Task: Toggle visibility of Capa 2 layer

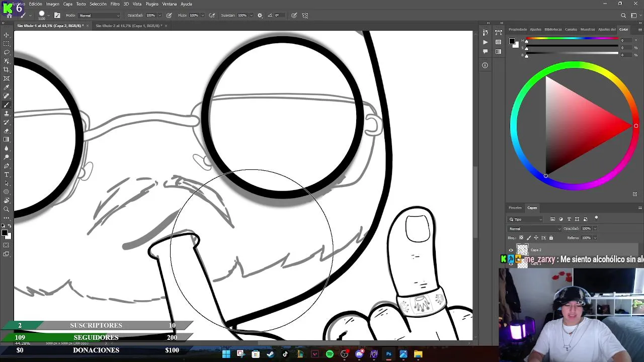Action: click(511, 250)
